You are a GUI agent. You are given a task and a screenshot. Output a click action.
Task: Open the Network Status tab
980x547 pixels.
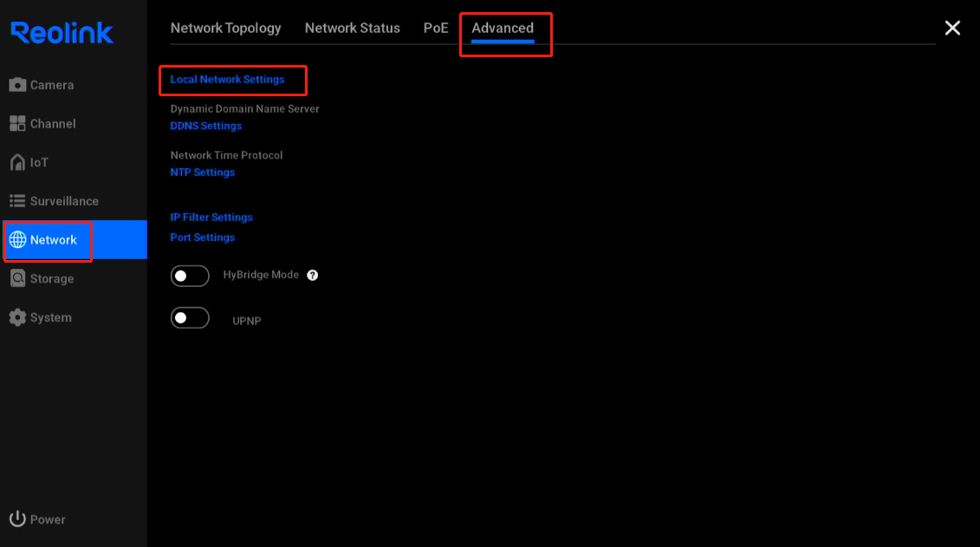pos(353,28)
